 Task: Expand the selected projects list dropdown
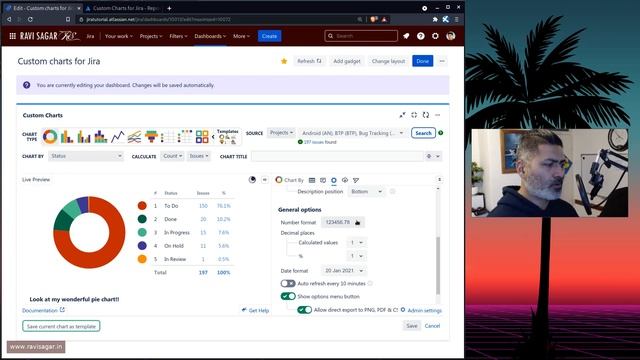353,133
